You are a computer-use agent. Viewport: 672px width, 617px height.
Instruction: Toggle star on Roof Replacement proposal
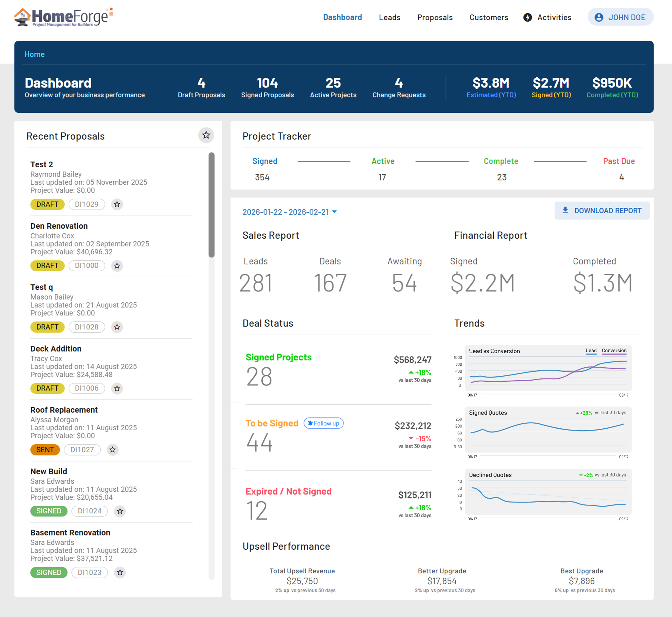point(112,450)
